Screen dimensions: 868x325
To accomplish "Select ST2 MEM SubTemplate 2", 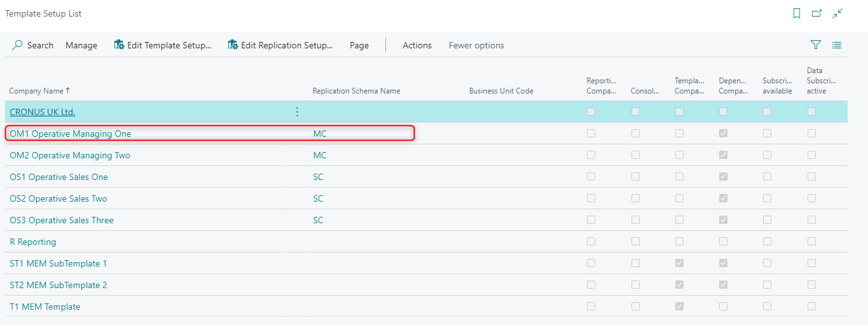I will pyautogui.click(x=59, y=285).
